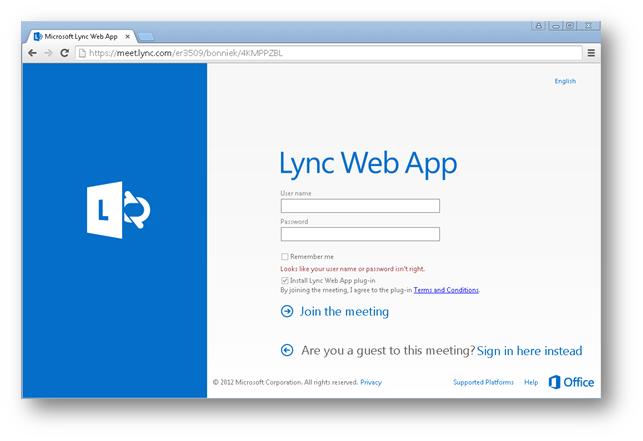The image size is (643, 441).
Task: Click the guest back arrow icon
Action: [x=287, y=350]
